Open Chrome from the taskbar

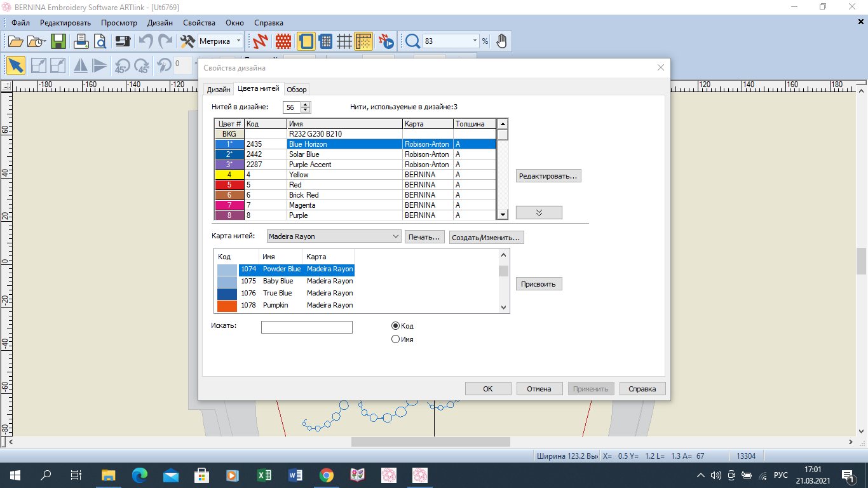pyautogui.click(x=327, y=475)
